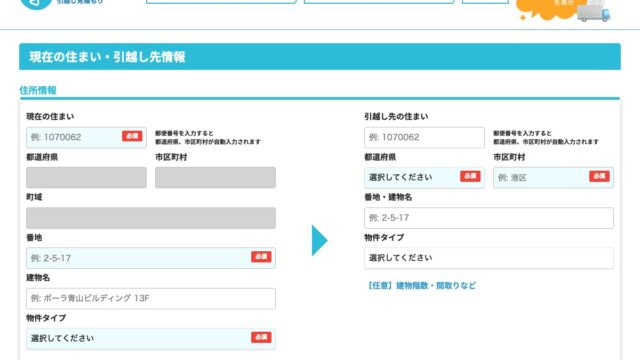Click the 住所情報 section heading
Image resolution: width=640 pixels, height=360 pixels.
38,90
